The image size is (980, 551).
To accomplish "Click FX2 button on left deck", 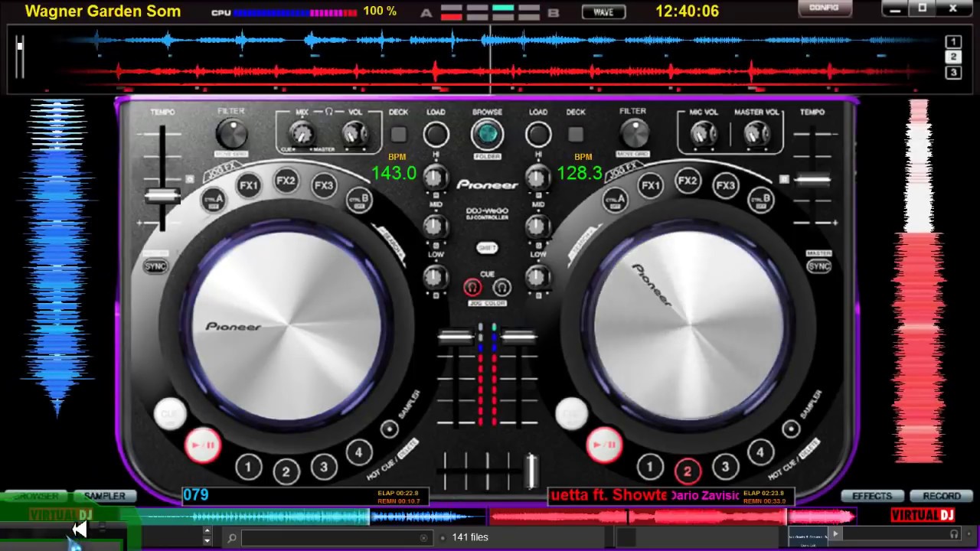I will click(286, 181).
